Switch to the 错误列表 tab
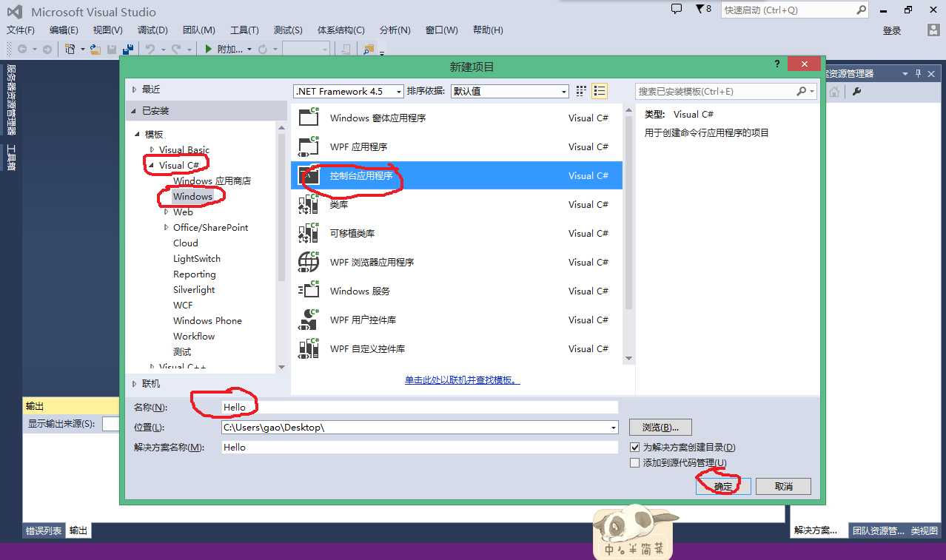This screenshot has height=560, width=946. [x=44, y=530]
